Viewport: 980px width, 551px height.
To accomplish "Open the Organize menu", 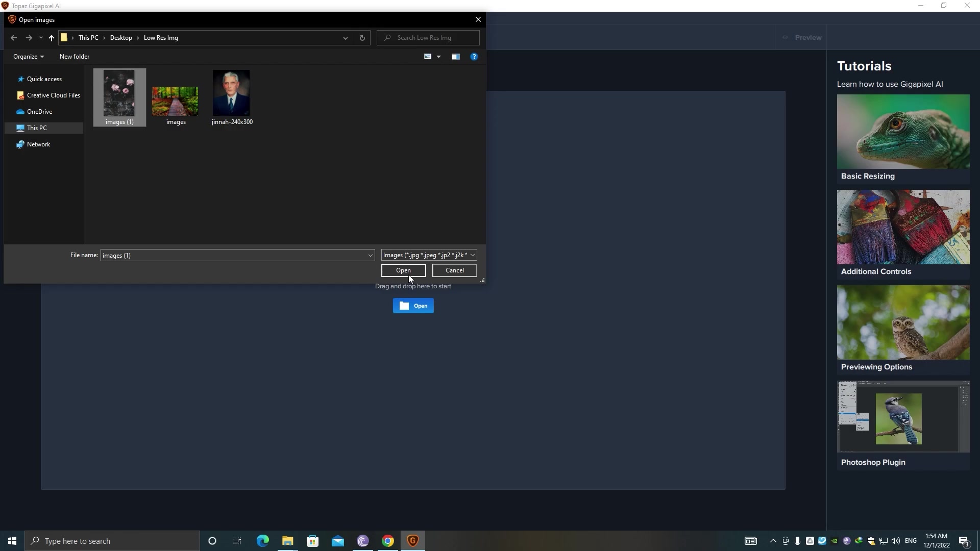I will point(29,57).
